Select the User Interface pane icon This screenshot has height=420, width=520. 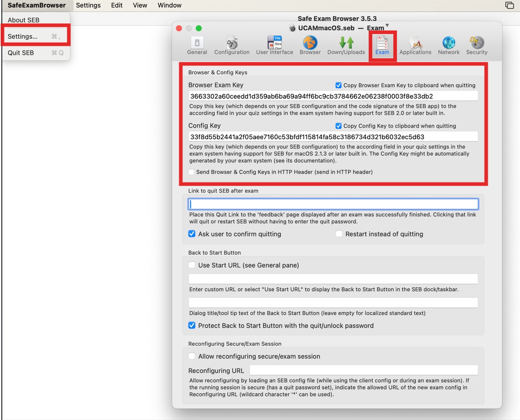[274, 44]
